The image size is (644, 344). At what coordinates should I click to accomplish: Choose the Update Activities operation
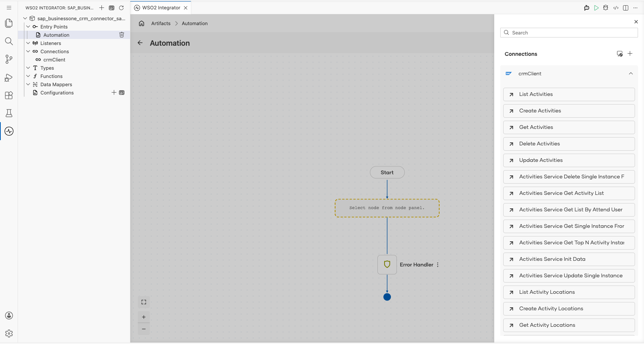point(569,160)
